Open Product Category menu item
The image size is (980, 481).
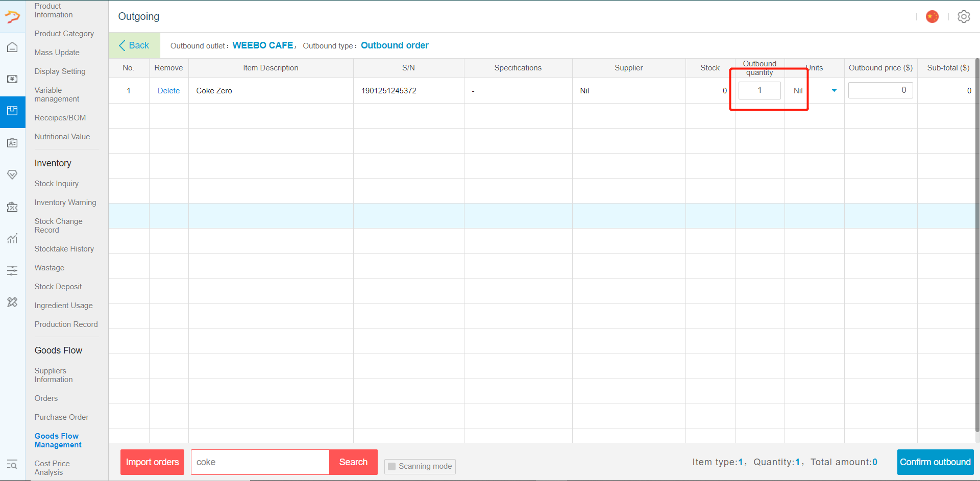click(64, 34)
